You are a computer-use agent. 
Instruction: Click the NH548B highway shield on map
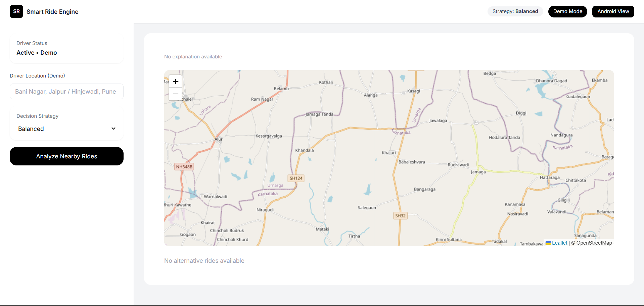click(x=184, y=167)
